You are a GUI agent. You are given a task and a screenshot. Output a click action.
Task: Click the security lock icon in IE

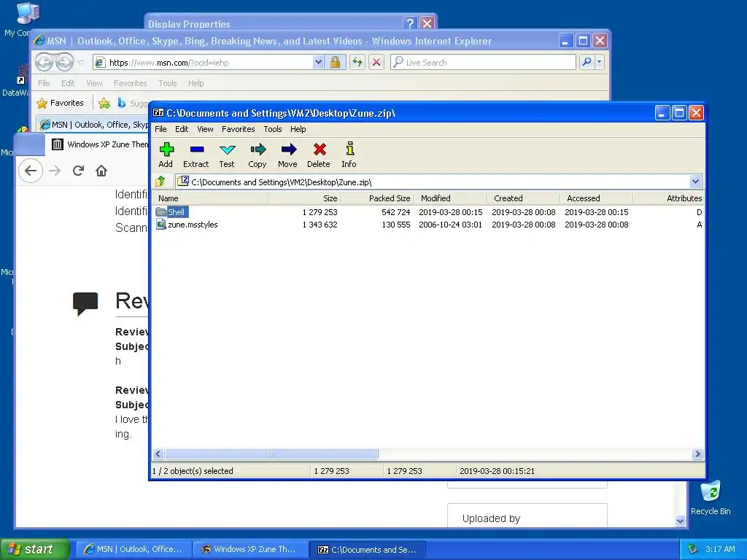tap(335, 63)
